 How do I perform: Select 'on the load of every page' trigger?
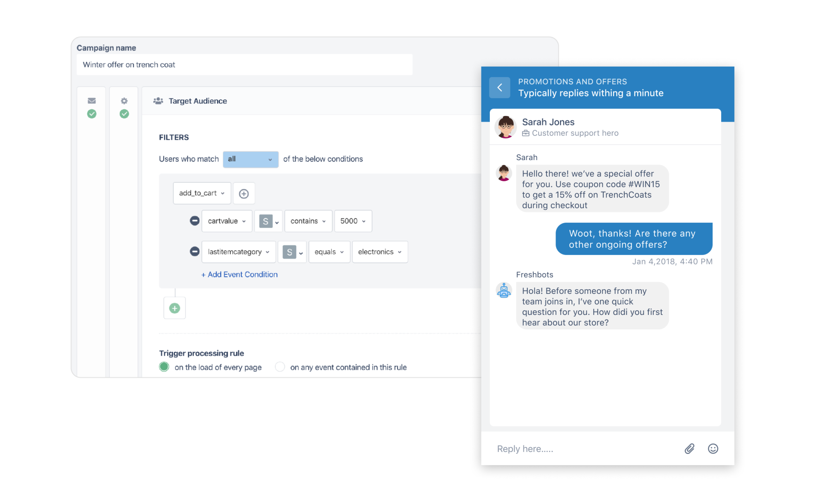164,367
